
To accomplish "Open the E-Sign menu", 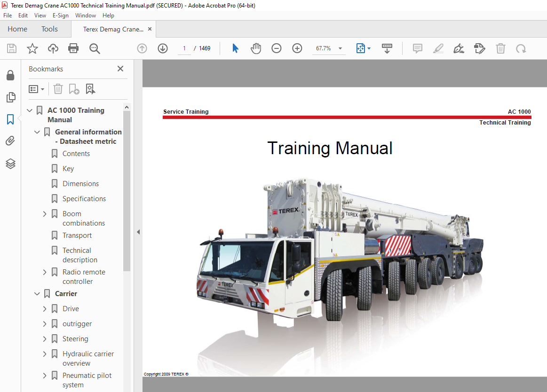I will coord(60,16).
